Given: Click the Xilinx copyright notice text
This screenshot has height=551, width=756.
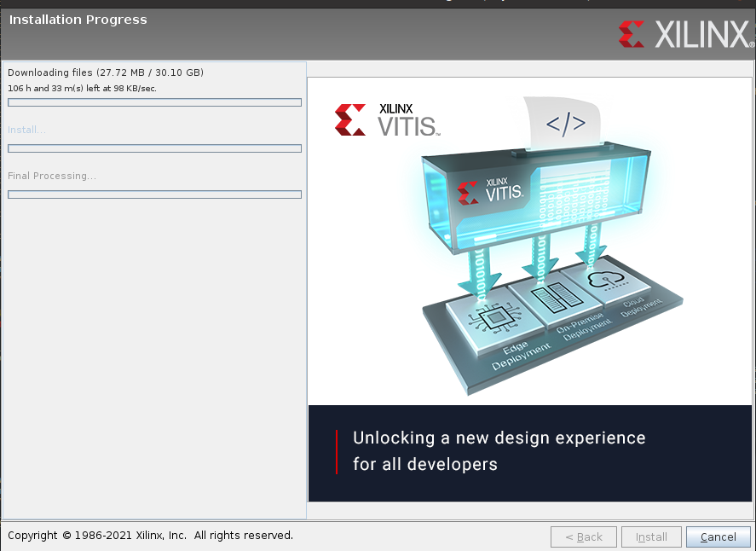Looking at the screenshot, I should 150,536.
